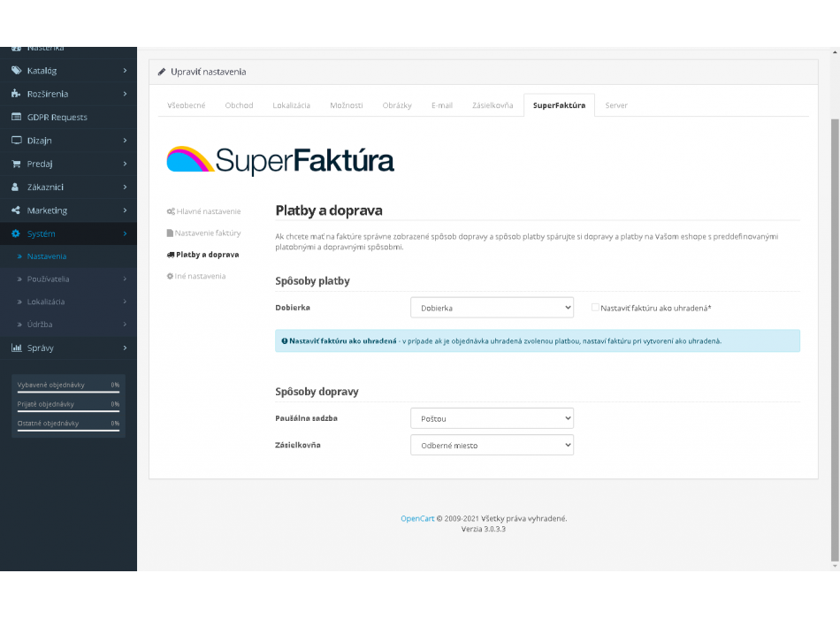
Task: Click the GDPR Requests icon
Action: click(x=16, y=117)
